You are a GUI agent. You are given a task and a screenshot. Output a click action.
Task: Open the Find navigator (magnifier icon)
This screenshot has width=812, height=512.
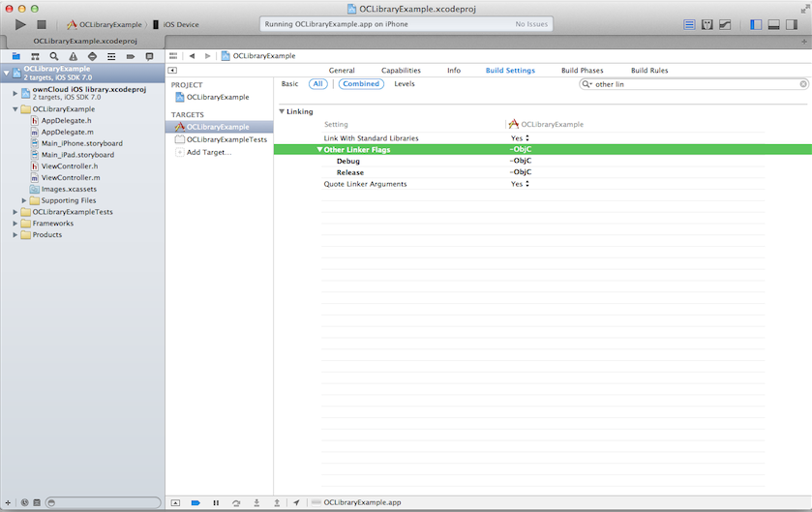[54, 57]
